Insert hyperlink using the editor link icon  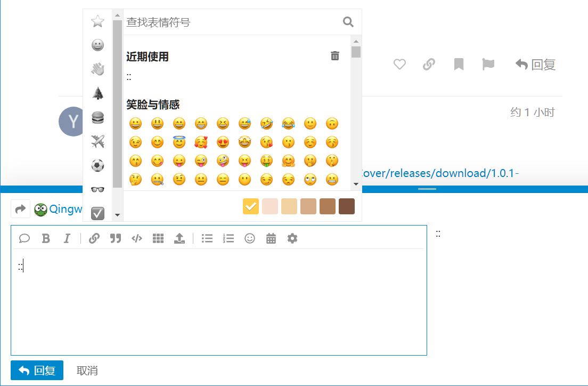(94, 238)
